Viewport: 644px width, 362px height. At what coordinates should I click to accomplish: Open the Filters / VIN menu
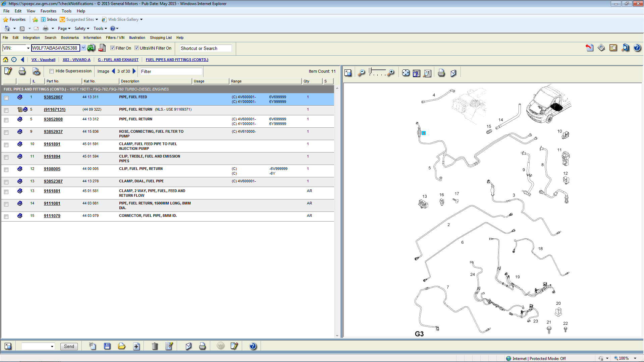click(x=115, y=38)
